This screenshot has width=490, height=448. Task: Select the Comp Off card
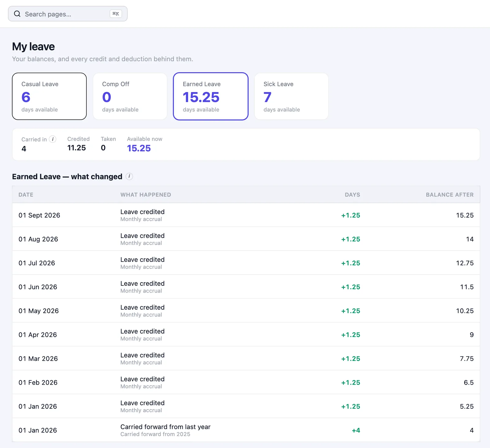click(130, 96)
